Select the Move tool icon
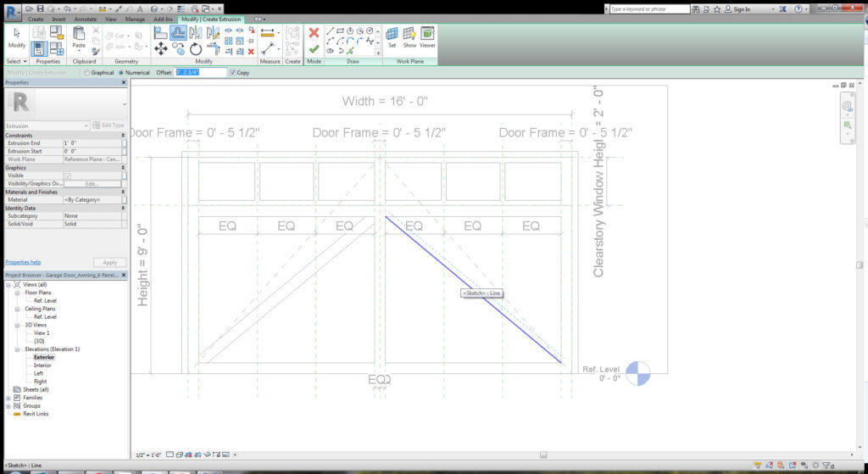This screenshot has width=868, height=474. click(161, 49)
